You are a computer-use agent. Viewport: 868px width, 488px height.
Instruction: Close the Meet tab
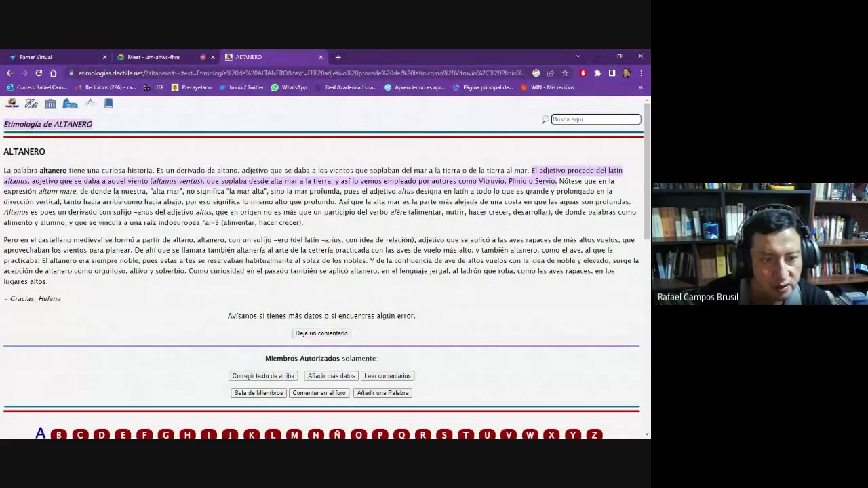(212, 57)
